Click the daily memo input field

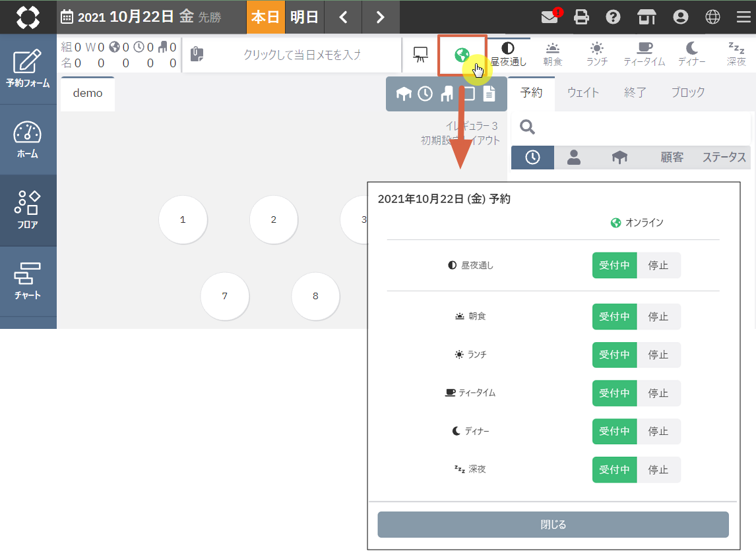tap(302, 55)
